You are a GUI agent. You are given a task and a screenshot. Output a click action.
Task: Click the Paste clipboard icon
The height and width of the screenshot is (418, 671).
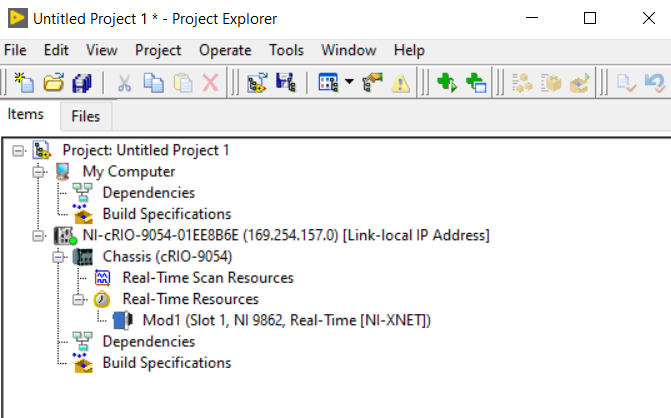[x=183, y=83]
